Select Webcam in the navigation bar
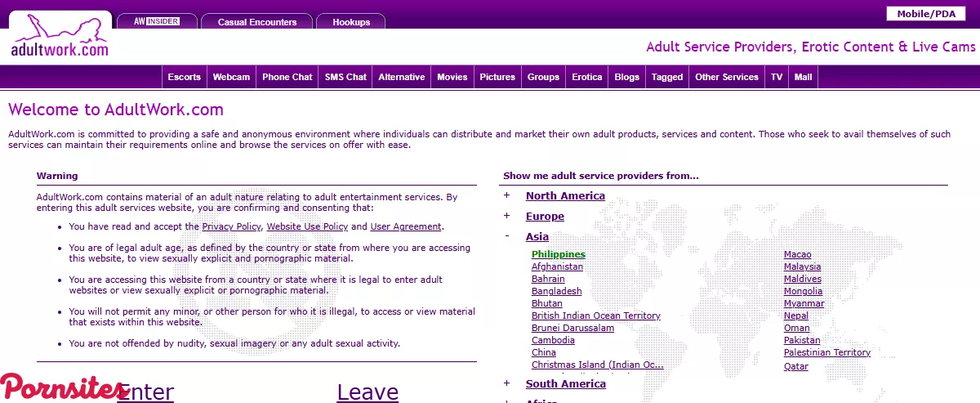The height and width of the screenshot is (403, 980). click(x=231, y=77)
